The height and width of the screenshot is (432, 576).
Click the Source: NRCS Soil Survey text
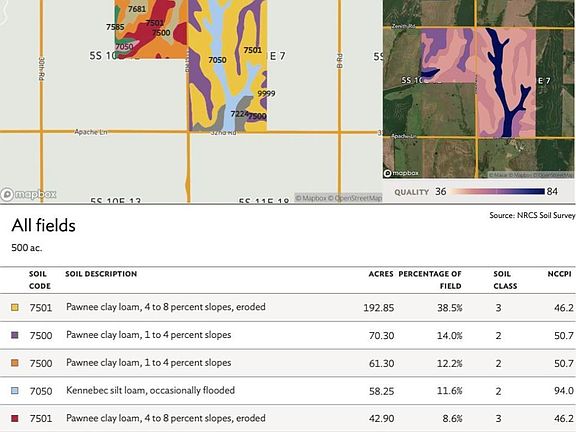pos(532,216)
